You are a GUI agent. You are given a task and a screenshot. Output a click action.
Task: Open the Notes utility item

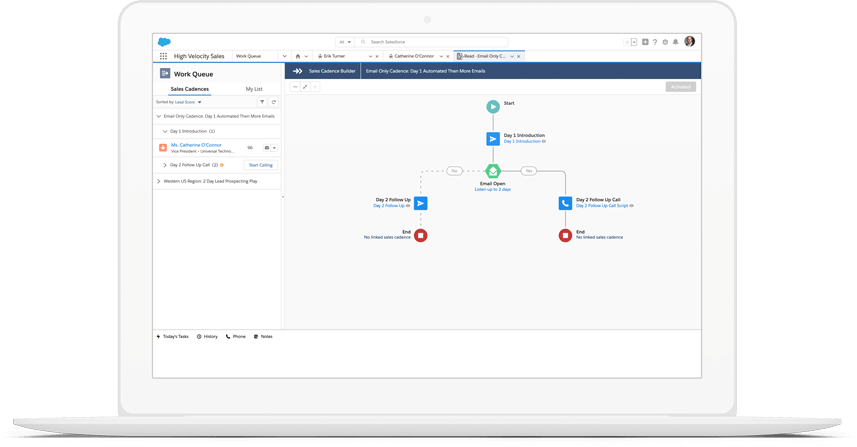(263, 337)
